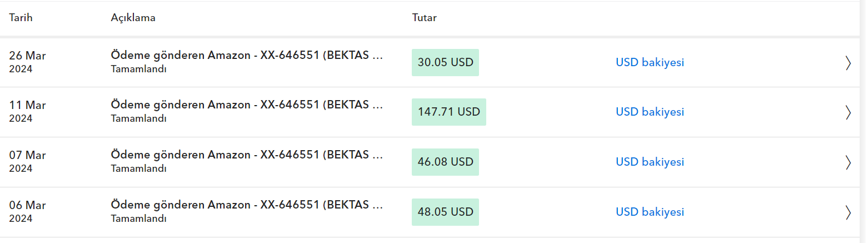Screen dimensions: 868x243
Task: Open USD bakiyesi link for 11 Mar
Action: point(650,112)
